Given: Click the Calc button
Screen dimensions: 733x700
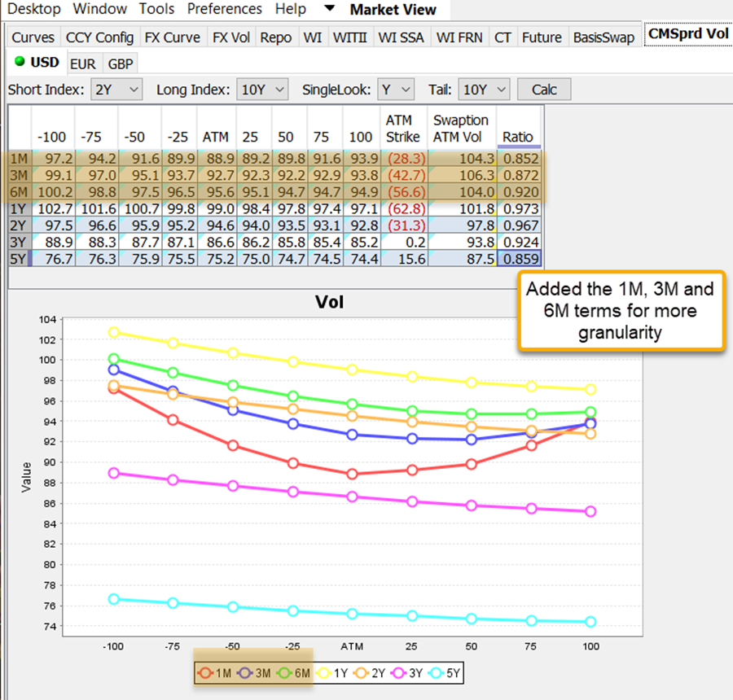Looking at the screenshot, I should (x=544, y=90).
